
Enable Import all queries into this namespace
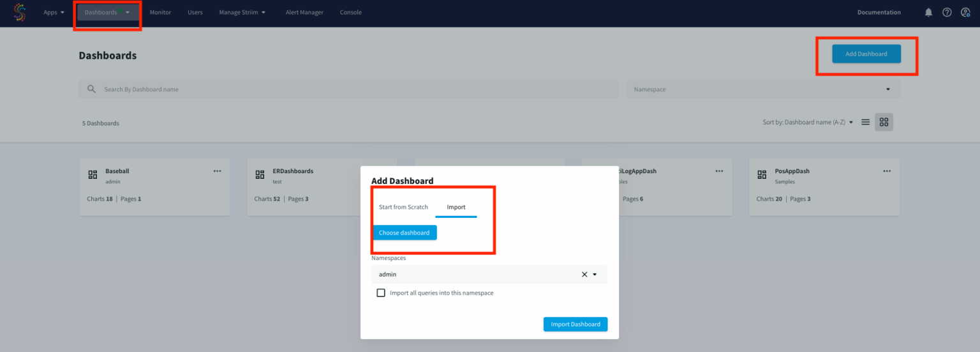click(x=381, y=293)
